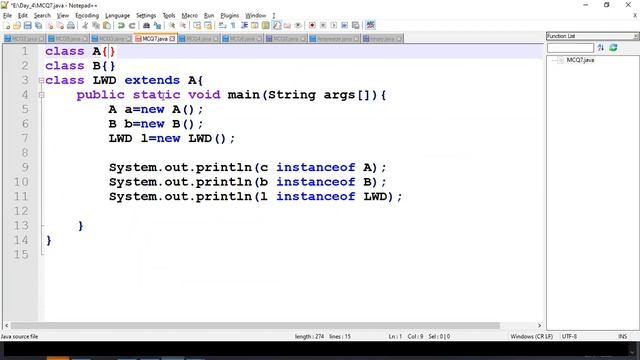Click the Paste clipboard icon

pos(107,25)
